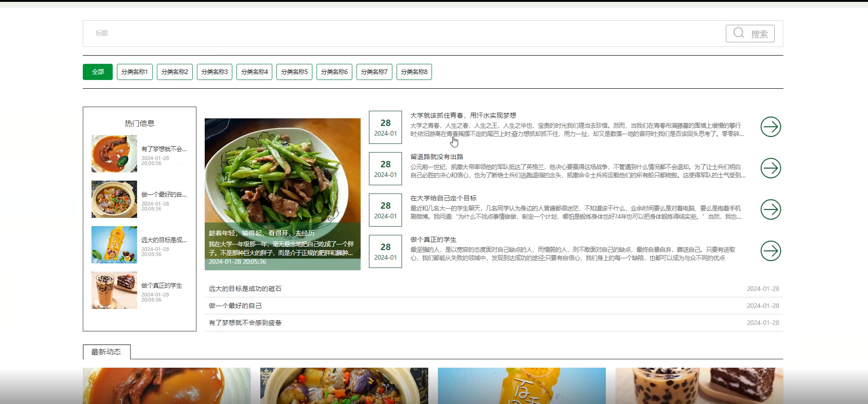
Task: Open article title 大学就该抓住青春，用汗水实现梦想
Action: pyautogui.click(x=463, y=115)
